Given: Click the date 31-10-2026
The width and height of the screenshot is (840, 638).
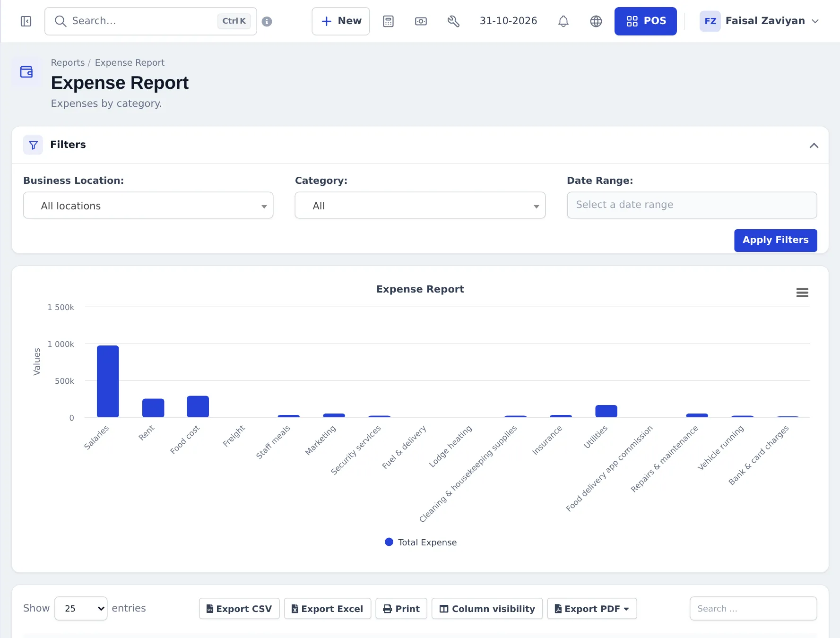Looking at the screenshot, I should [x=508, y=21].
